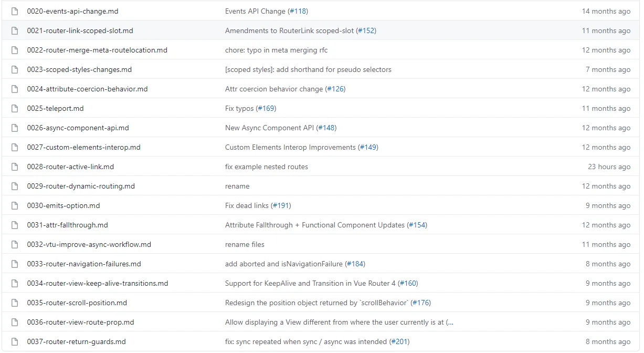Open file 0027-custom-elements-interop.md
The height and width of the screenshot is (353, 644).
(x=84, y=147)
